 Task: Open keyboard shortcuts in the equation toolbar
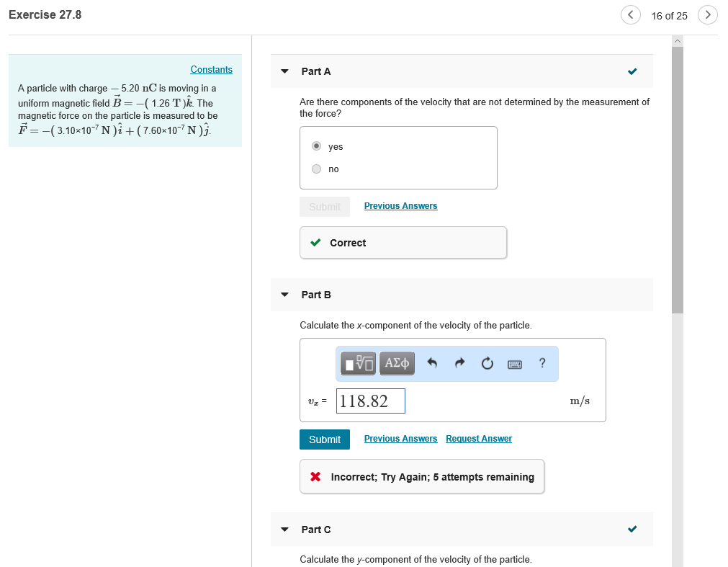pyautogui.click(x=515, y=363)
